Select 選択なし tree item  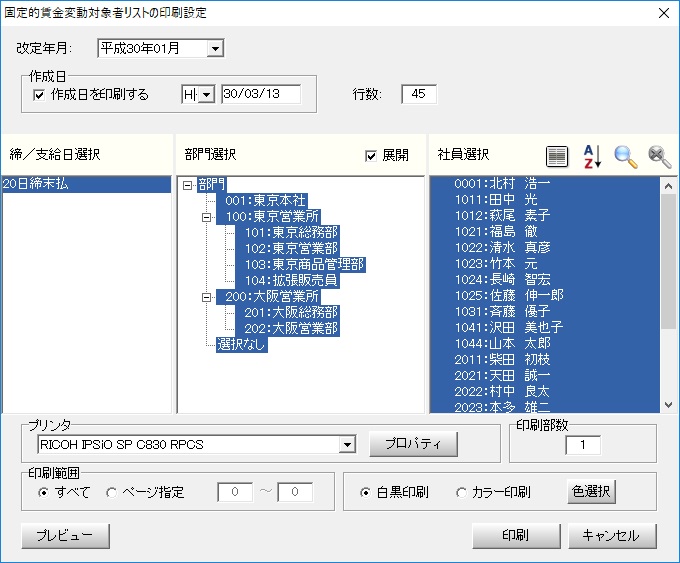(242, 345)
